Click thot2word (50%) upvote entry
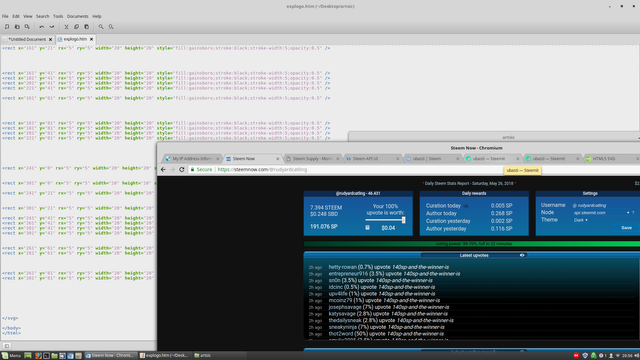The width and height of the screenshot is (640, 360). point(386,334)
